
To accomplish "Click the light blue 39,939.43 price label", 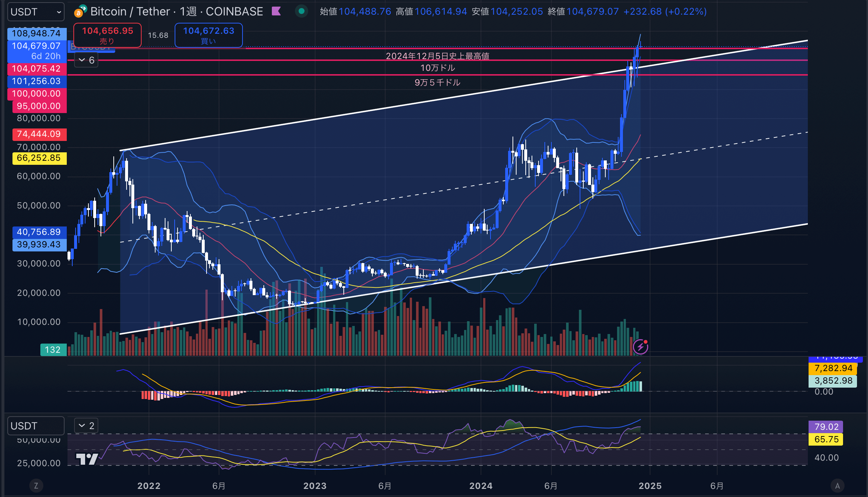I will pos(40,244).
